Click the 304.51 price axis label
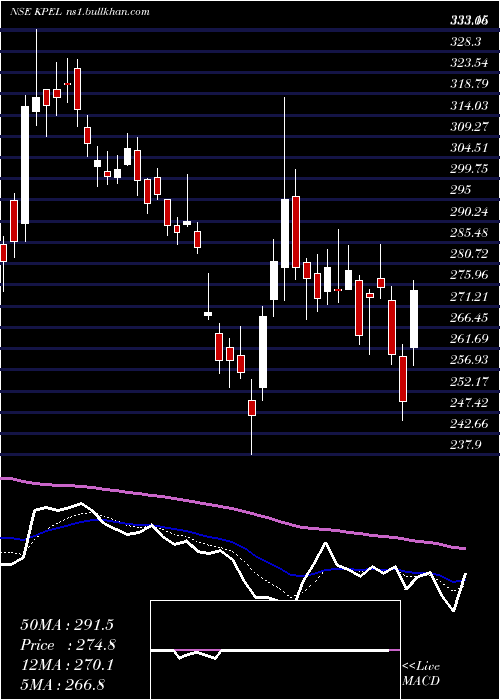 click(x=469, y=148)
